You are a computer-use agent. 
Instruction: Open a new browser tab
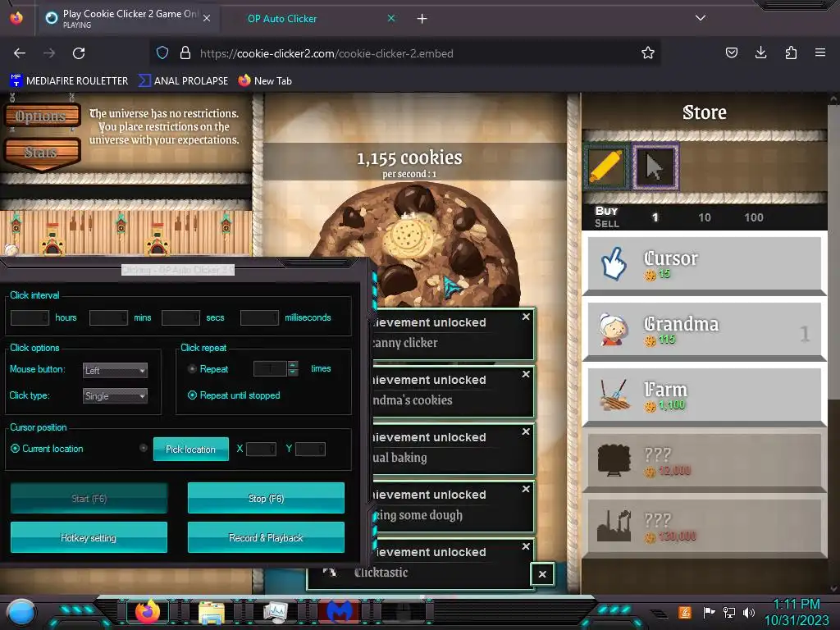pyautogui.click(x=422, y=19)
